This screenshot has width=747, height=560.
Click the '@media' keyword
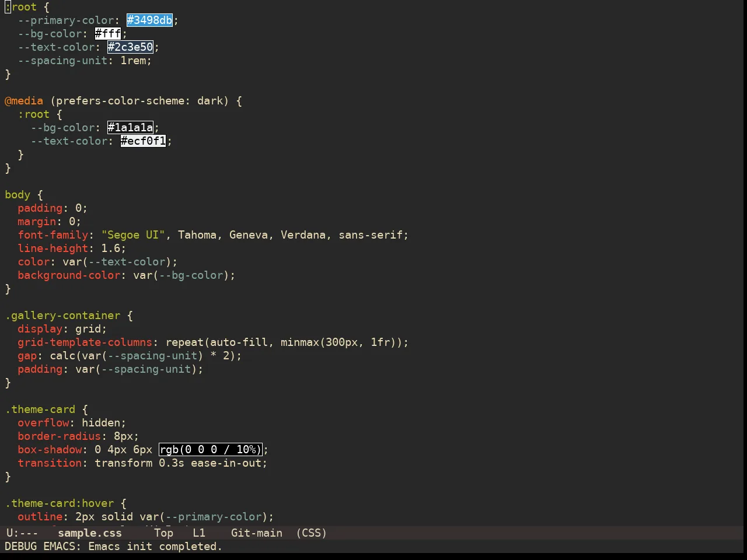click(x=24, y=101)
